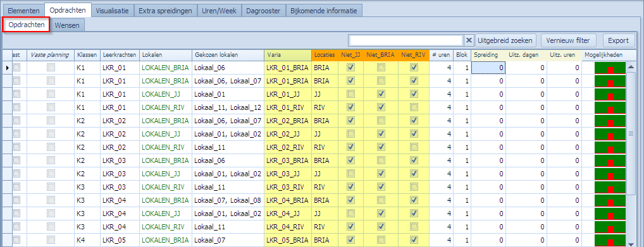The image size is (644, 247).
Task: Click the vertical scrollbar thumb of the table
Action: pyautogui.click(x=631, y=133)
